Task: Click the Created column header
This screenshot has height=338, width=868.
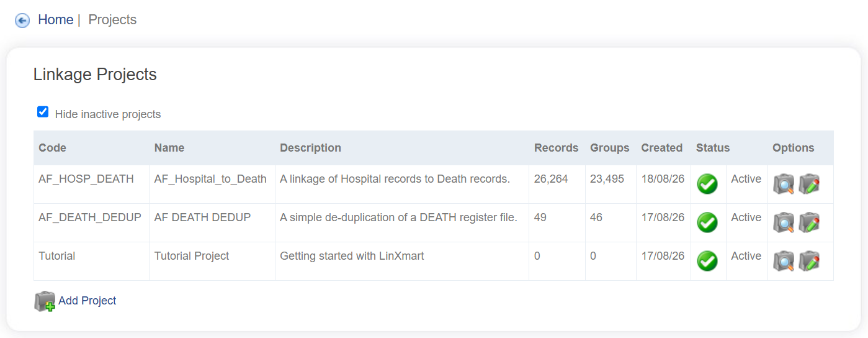Action: [661, 148]
